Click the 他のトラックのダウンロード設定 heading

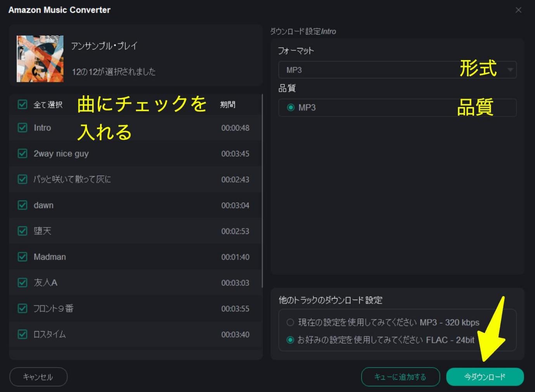click(x=331, y=300)
